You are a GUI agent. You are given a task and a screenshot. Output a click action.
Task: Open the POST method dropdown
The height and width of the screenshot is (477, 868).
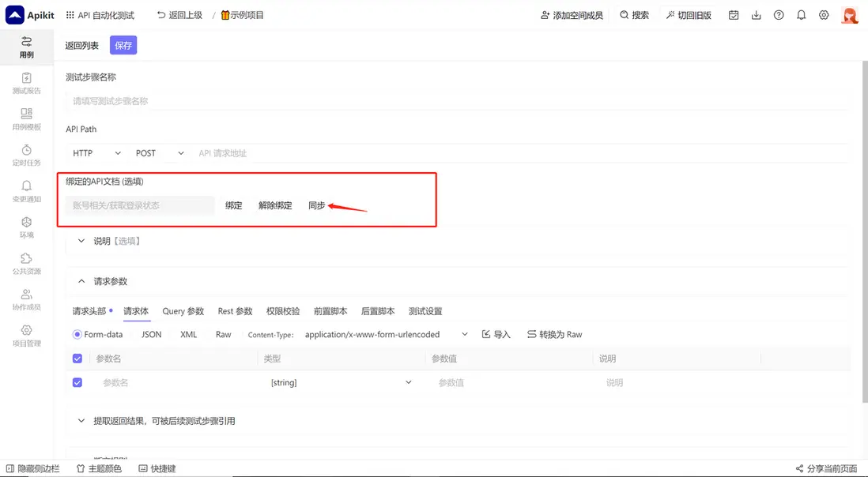point(160,153)
